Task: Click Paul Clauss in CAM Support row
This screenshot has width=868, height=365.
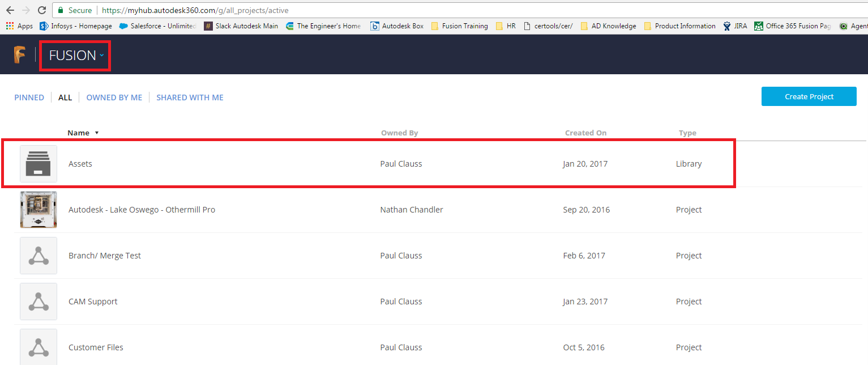Action: coord(401,302)
